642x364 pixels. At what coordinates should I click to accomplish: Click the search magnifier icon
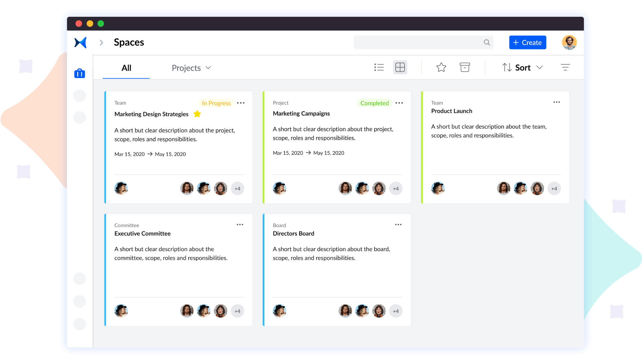(487, 43)
